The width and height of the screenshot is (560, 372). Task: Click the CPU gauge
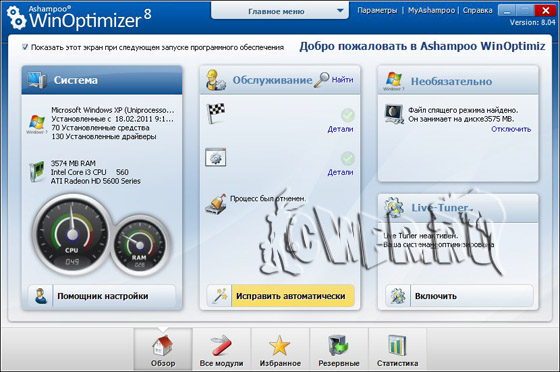72,235
